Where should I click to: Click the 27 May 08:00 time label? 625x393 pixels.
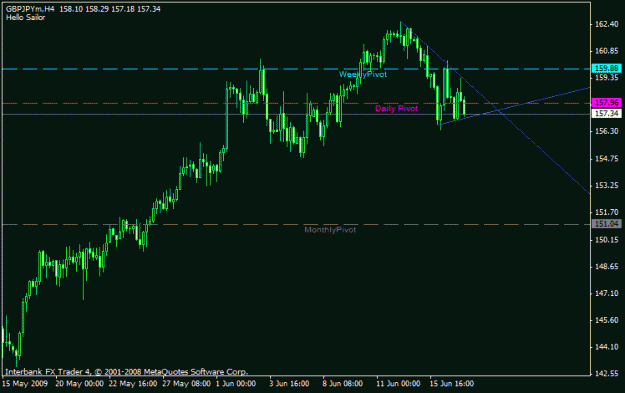[x=187, y=384]
